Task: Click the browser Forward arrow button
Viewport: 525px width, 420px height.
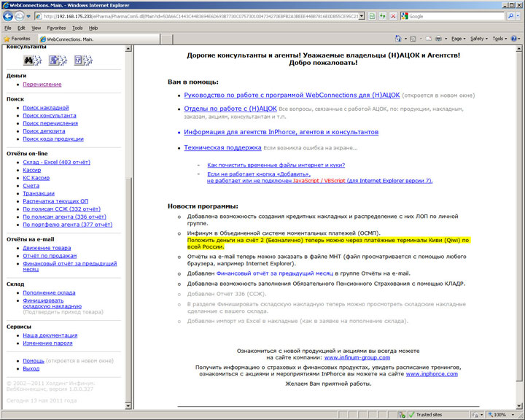Action: coord(20,16)
